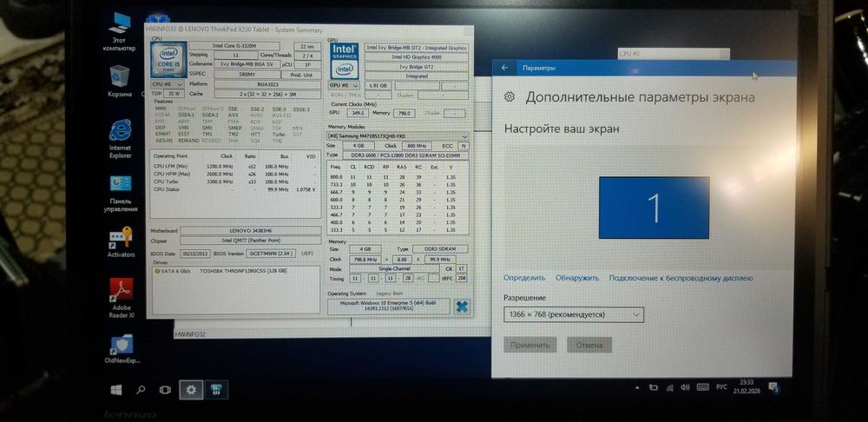Open the CPU #0 selector dropdown
This screenshot has width=868, height=422.
click(x=168, y=84)
